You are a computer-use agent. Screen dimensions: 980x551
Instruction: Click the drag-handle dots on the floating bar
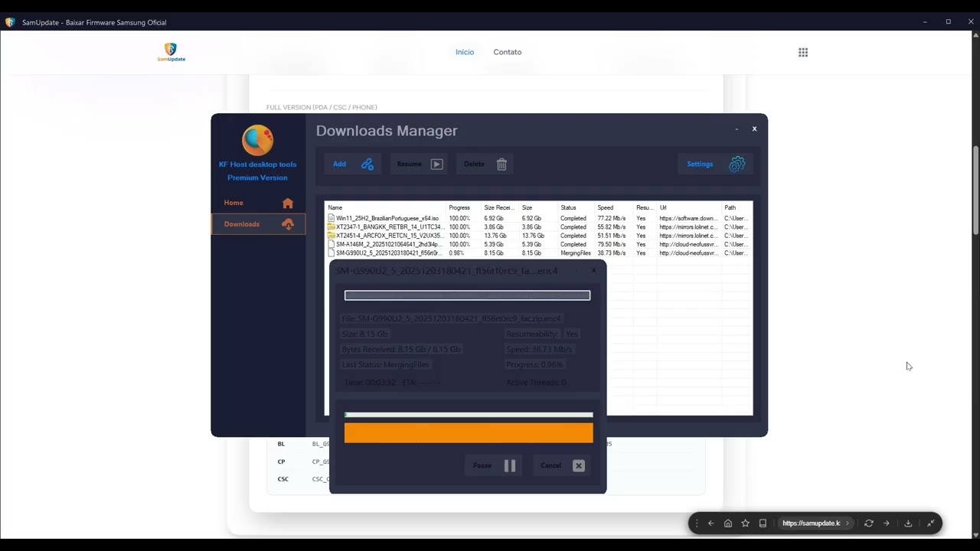point(696,523)
